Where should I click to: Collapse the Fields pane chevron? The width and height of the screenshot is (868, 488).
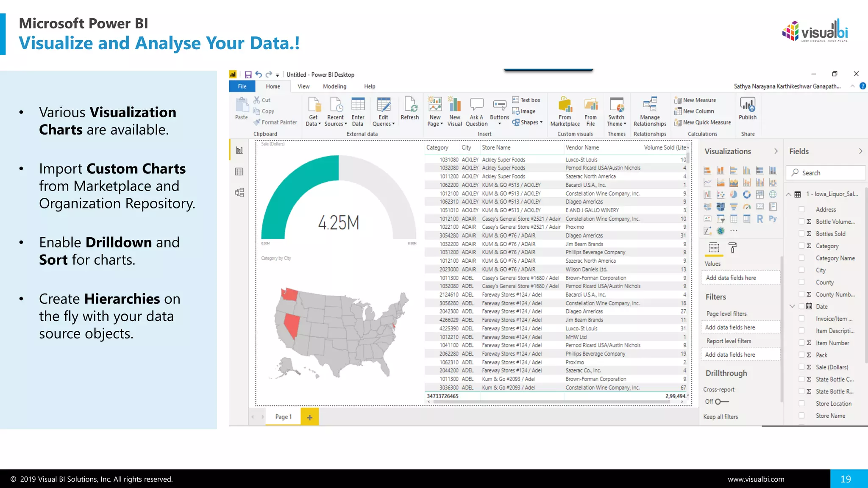pos(860,151)
